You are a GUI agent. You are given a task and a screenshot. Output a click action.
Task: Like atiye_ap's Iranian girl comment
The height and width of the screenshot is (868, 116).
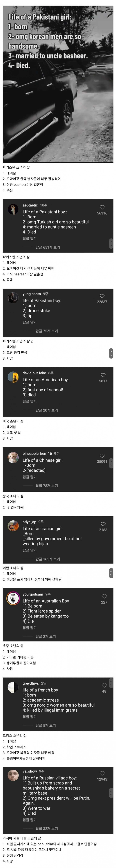tap(103, 524)
